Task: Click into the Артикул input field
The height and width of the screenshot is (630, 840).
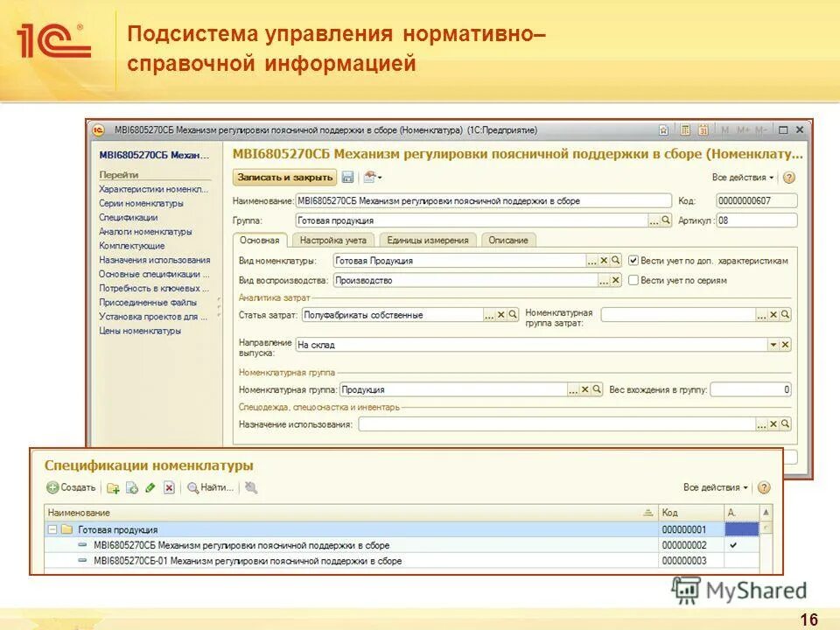Action: (756, 220)
